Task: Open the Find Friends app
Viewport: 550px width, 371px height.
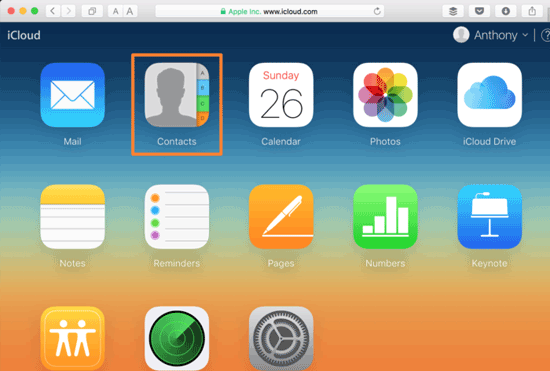Action: (x=73, y=338)
